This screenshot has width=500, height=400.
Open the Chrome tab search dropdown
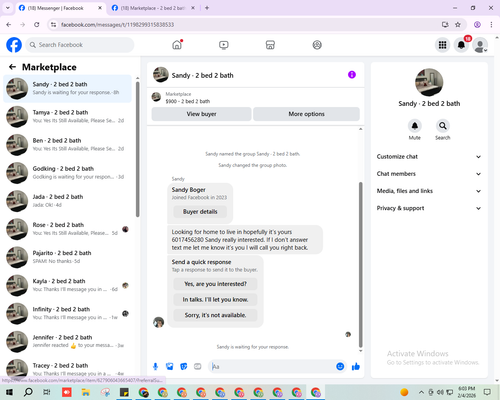click(x=8, y=8)
